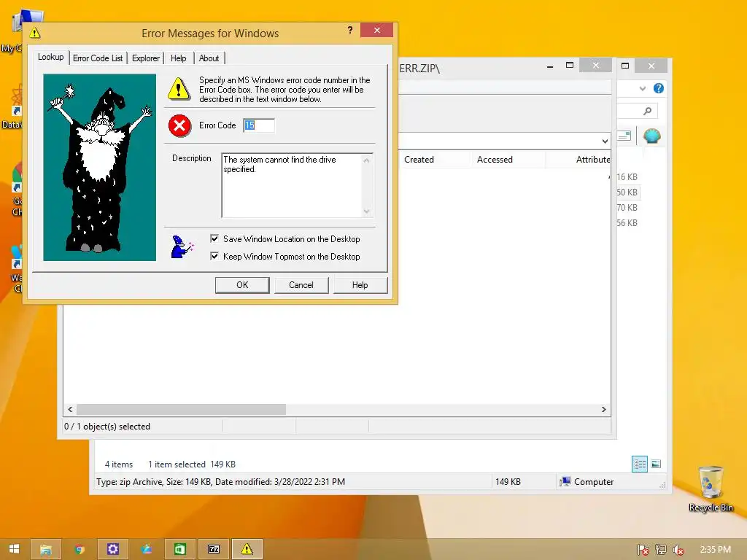This screenshot has height=560, width=747.
Task: Click the 70 KB size entry
Action: (627, 208)
